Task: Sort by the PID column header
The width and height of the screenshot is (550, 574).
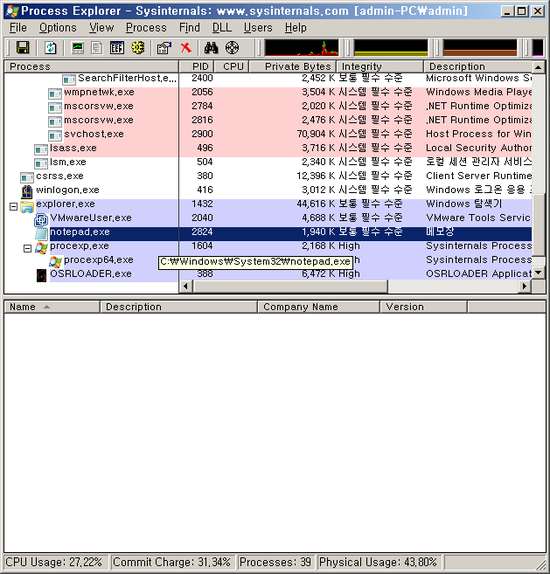Action: 196,67
